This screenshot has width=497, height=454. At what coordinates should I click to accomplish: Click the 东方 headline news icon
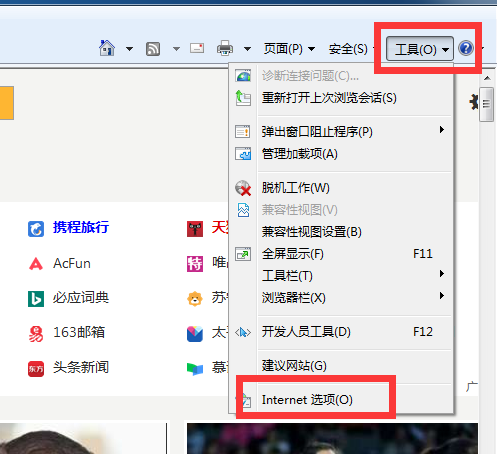(36, 369)
